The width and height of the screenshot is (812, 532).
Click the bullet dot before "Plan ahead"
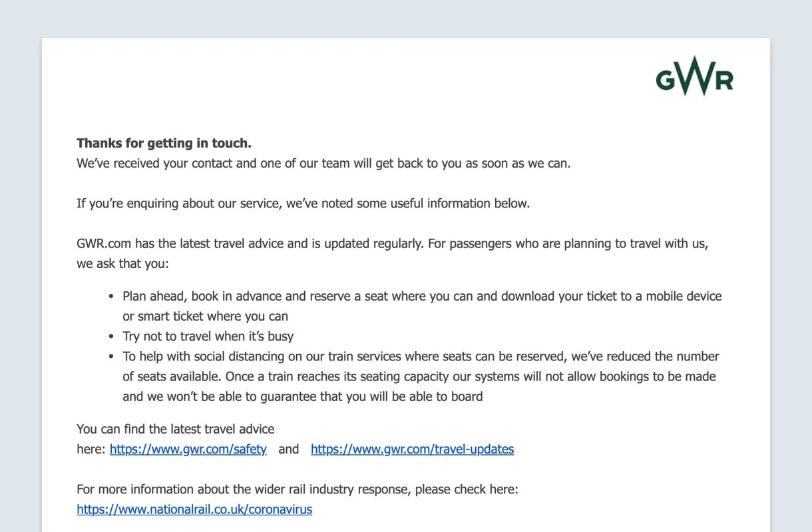pyautogui.click(x=111, y=297)
